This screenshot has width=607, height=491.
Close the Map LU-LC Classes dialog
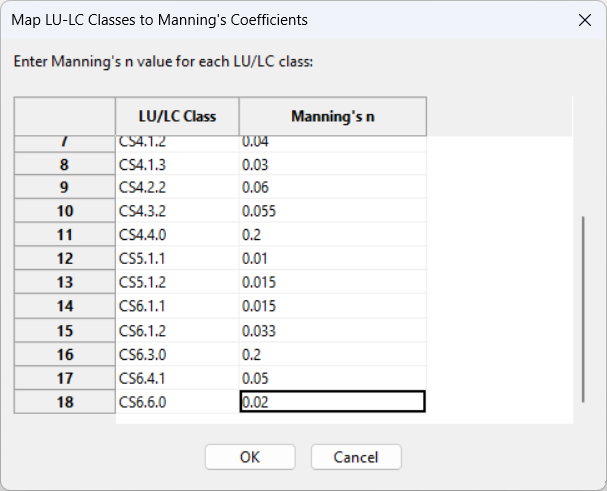[x=584, y=19]
